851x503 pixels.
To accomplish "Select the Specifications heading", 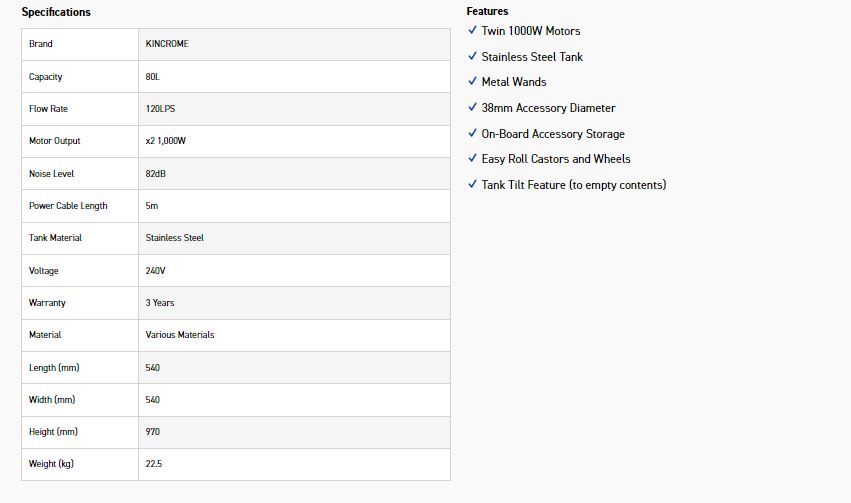I will click(x=56, y=12).
